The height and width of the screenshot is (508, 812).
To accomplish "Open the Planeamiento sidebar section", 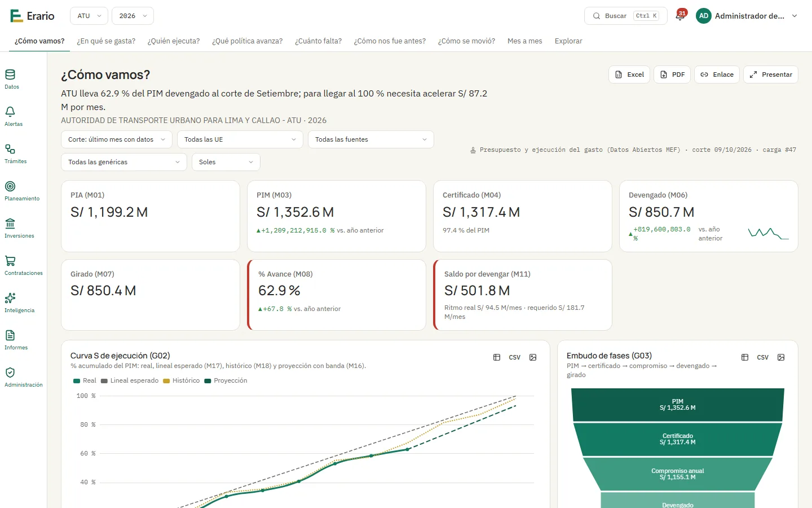I will (22, 191).
